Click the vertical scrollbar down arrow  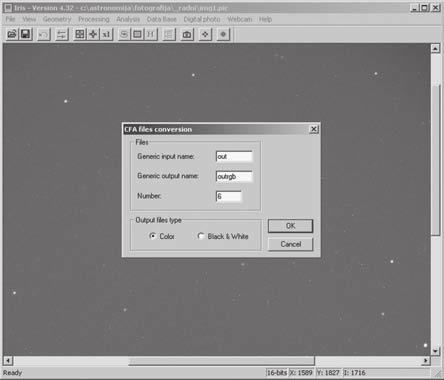(435, 351)
